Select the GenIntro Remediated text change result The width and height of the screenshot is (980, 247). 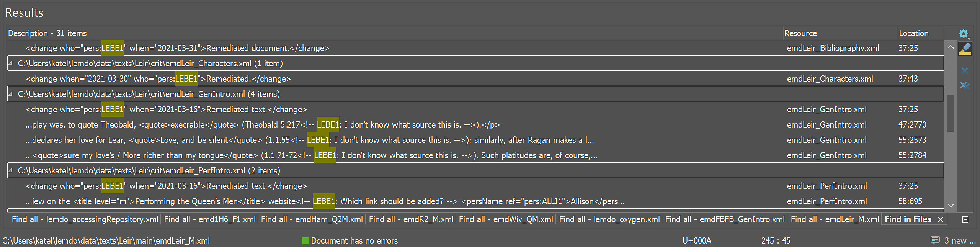coord(475,109)
